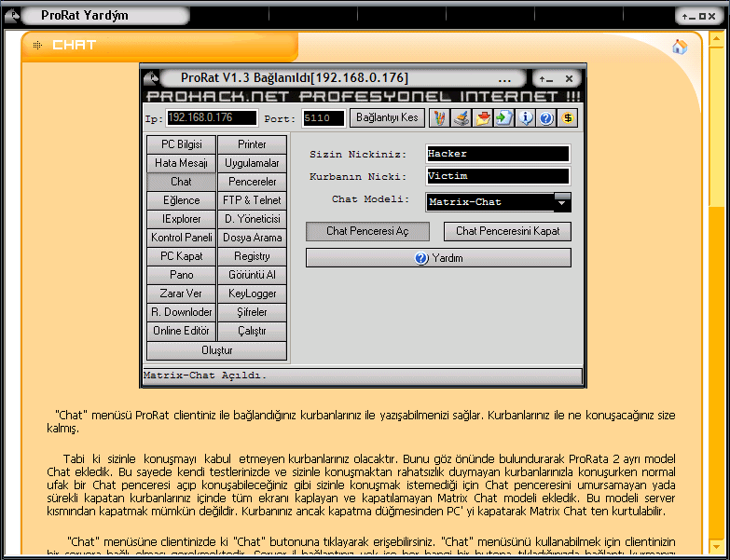This screenshot has height=560, width=730.
Task: Click Chat Penceresini Kapat button
Action: 507,231
